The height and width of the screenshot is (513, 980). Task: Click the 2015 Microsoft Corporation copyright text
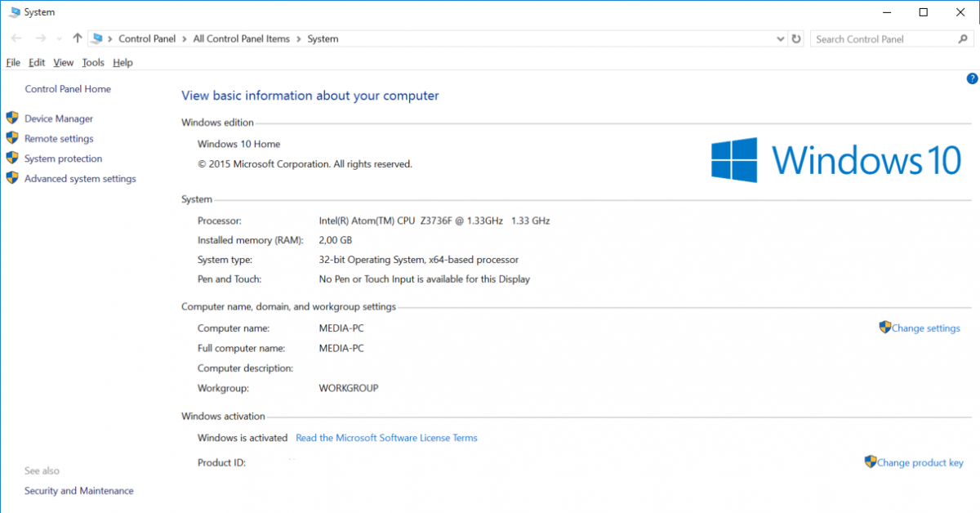(x=305, y=164)
